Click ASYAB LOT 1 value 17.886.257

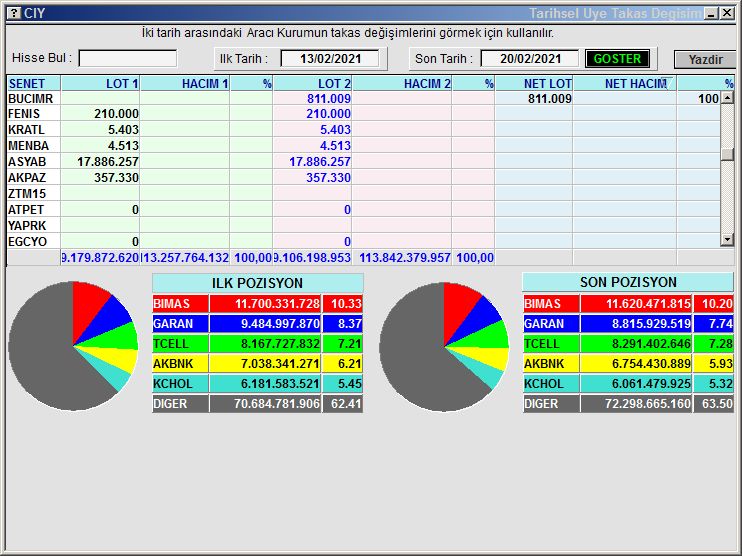point(108,161)
